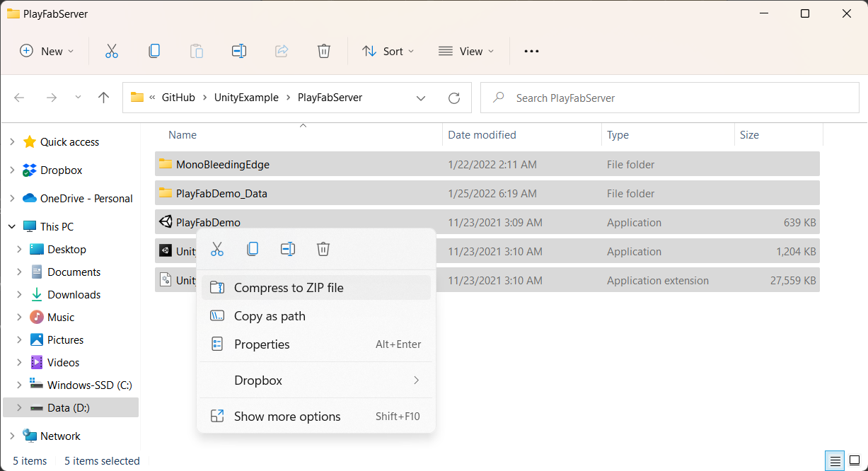
Task: Switch to large thumbnails view icon
Action: [x=855, y=461]
